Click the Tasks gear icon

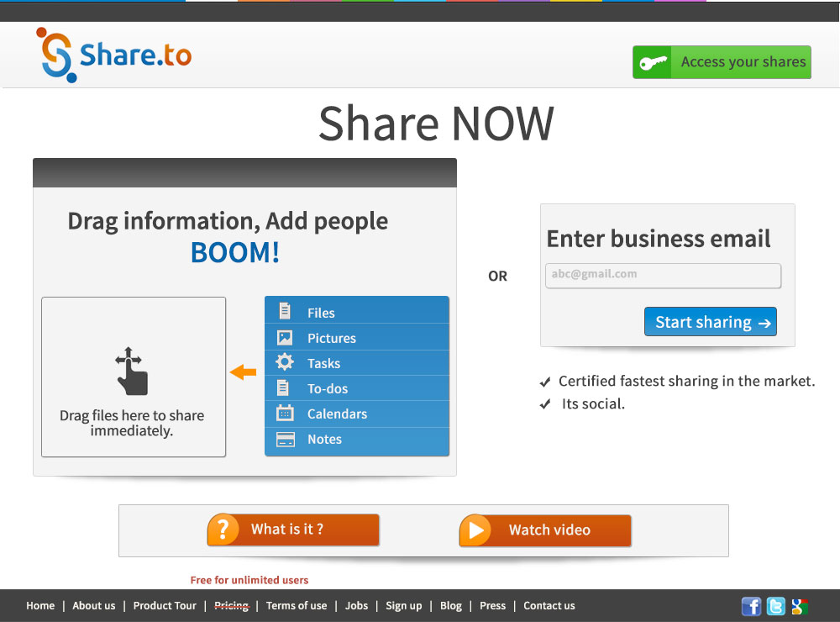285,362
